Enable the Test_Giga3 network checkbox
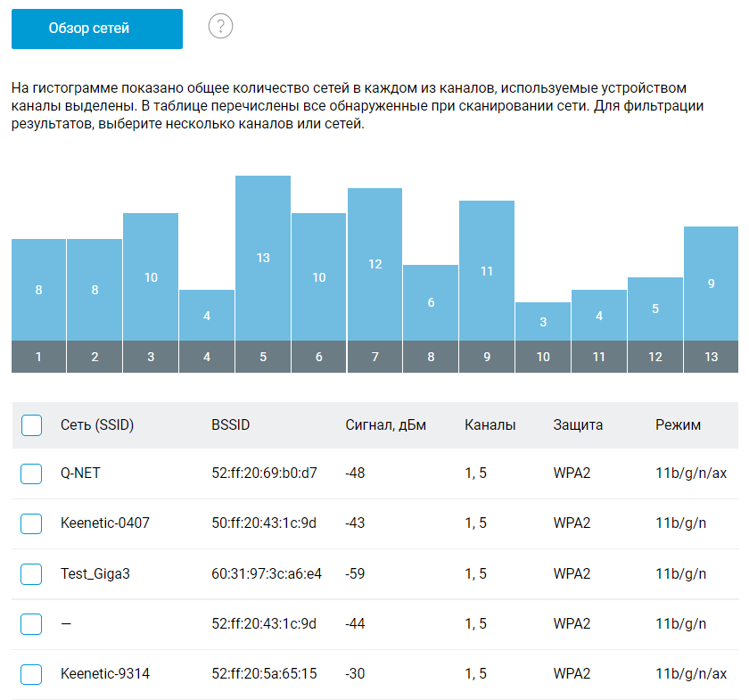This screenshot has height=700, width=749. click(32, 574)
